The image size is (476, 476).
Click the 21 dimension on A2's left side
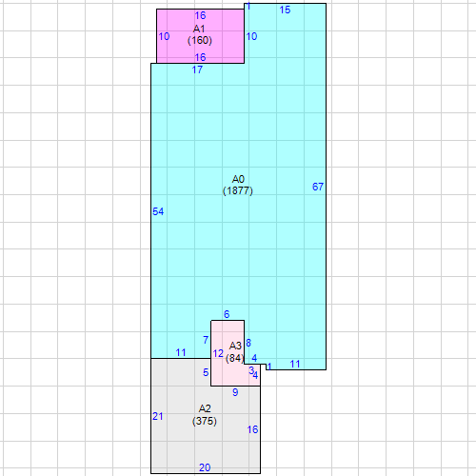158,416
